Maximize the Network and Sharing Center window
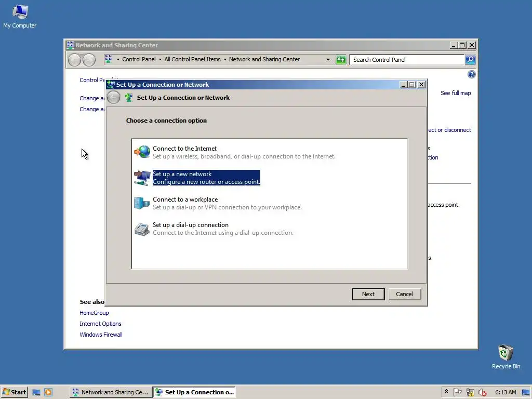This screenshot has width=532, height=399. (x=462, y=45)
